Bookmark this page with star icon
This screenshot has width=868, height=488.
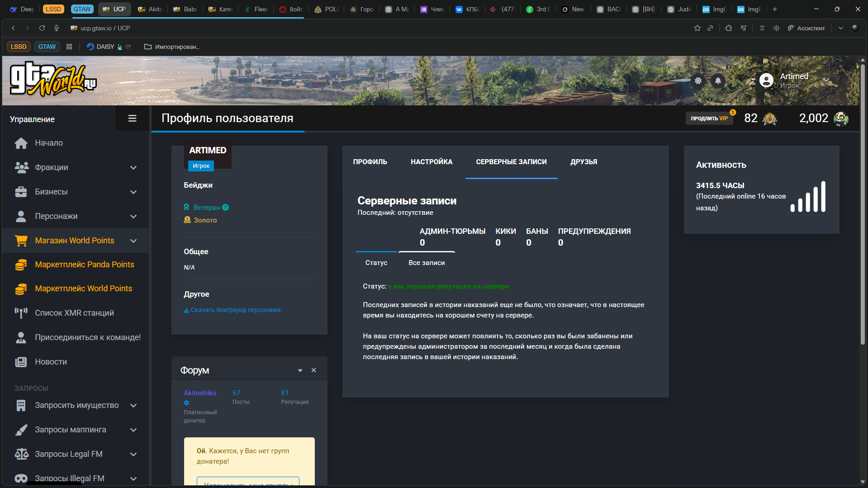pos(697,28)
